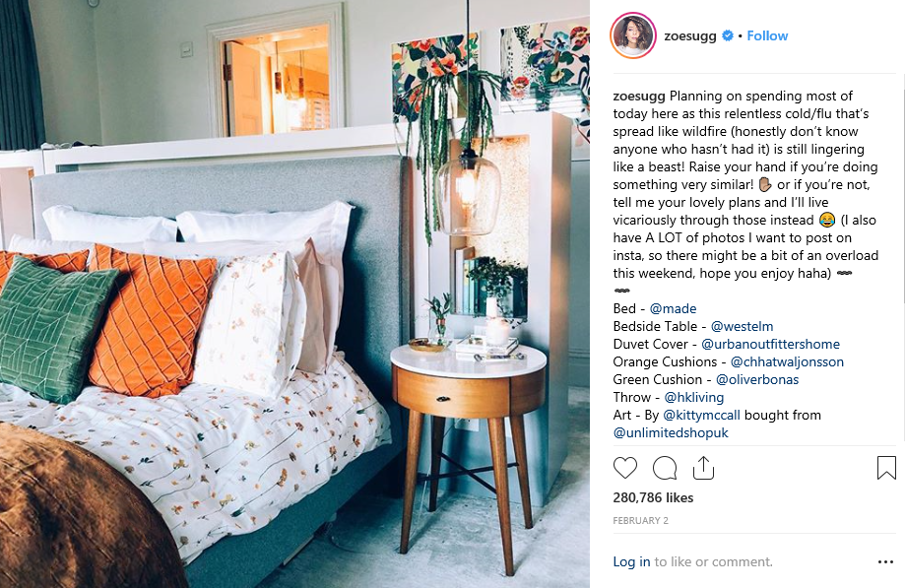Click zoesugg profile avatar
The image size is (905, 588).
coord(633,35)
